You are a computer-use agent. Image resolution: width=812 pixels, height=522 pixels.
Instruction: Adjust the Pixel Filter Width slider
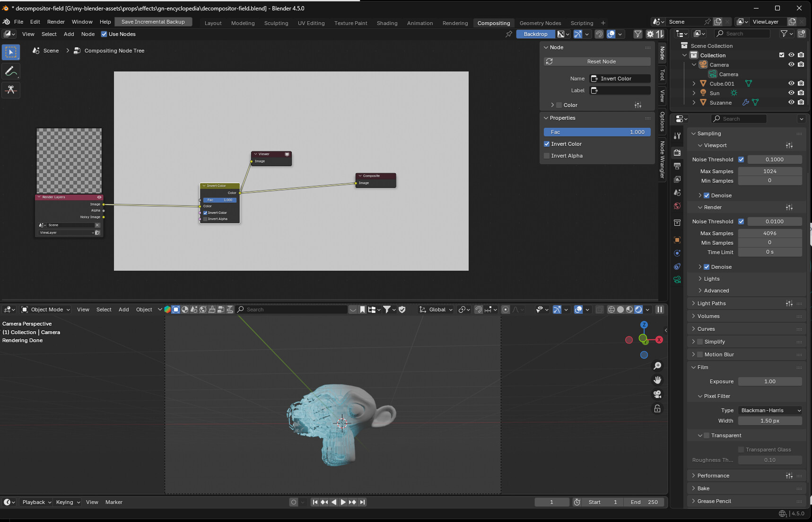[770, 421]
